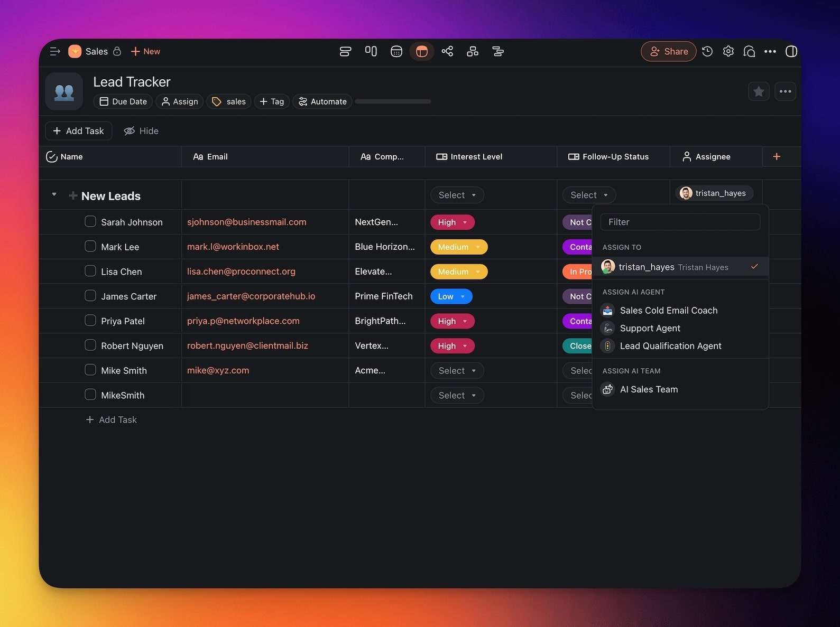The height and width of the screenshot is (627, 840).
Task: Collapse the New Leads group
Action: (x=54, y=195)
